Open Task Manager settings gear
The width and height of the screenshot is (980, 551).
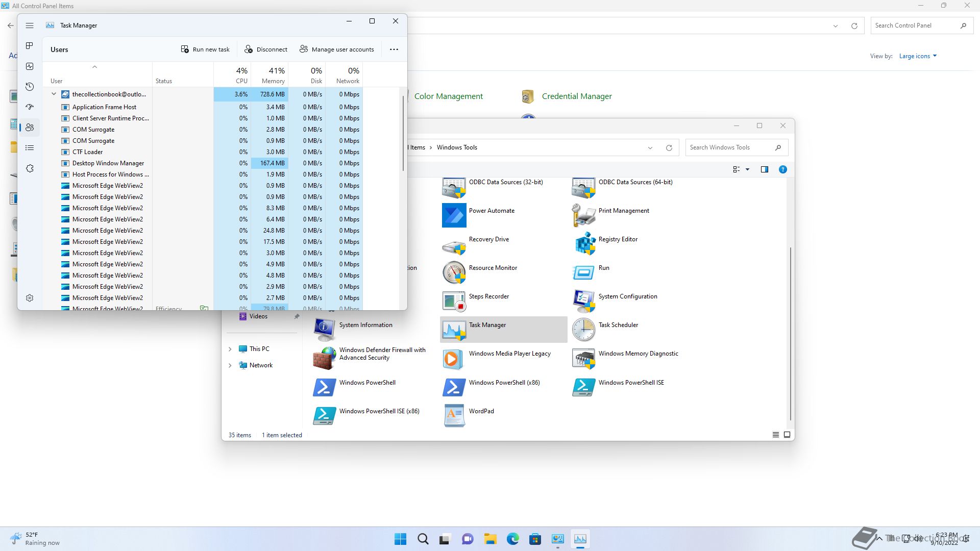coord(30,298)
